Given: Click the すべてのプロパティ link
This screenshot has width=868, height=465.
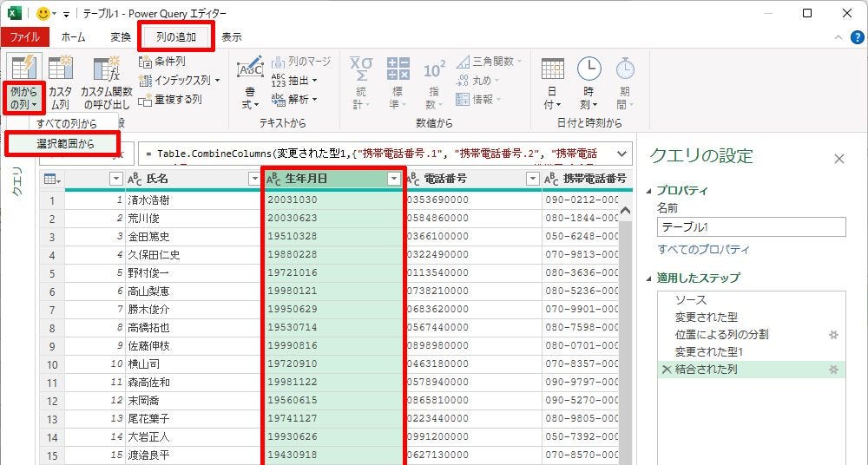Looking at the screenshot, I should click(703, 250).
